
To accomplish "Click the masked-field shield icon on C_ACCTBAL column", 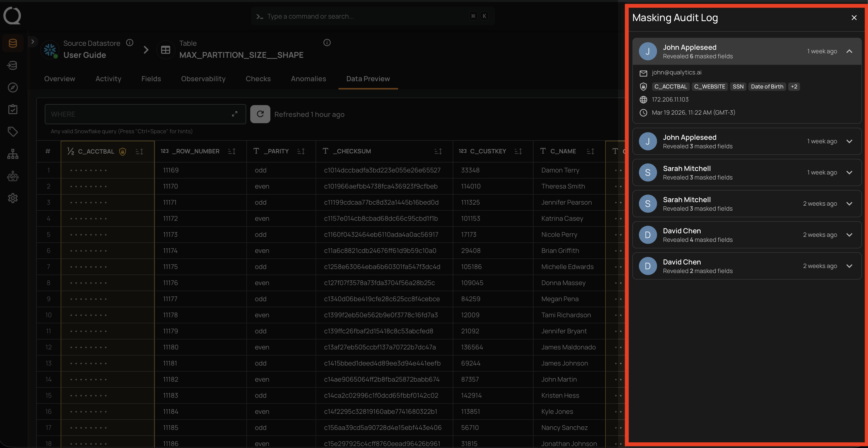I will coord(122,151).
